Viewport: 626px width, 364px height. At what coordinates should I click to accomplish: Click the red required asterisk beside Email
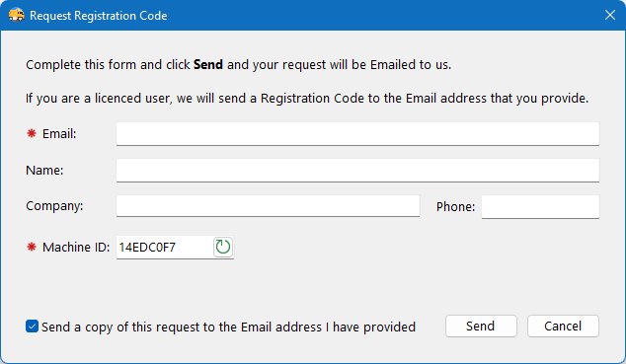[32, 133]
